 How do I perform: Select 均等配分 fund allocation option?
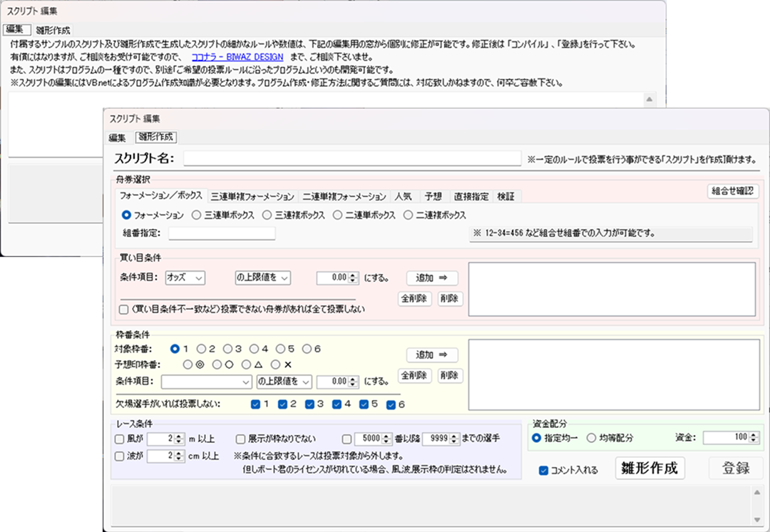(x=591, y=438)
